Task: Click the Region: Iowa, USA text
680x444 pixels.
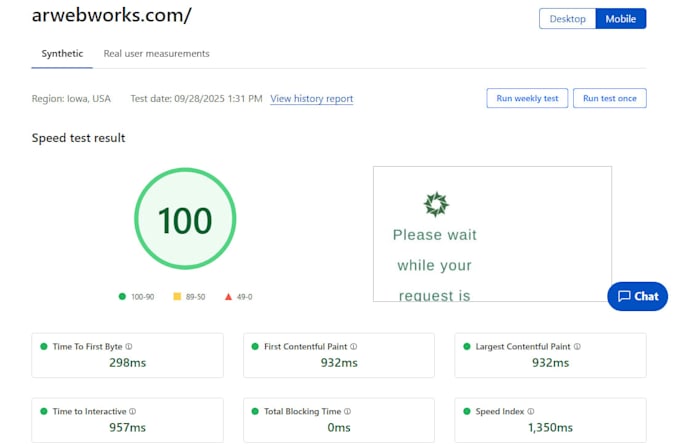Action: 71,98
